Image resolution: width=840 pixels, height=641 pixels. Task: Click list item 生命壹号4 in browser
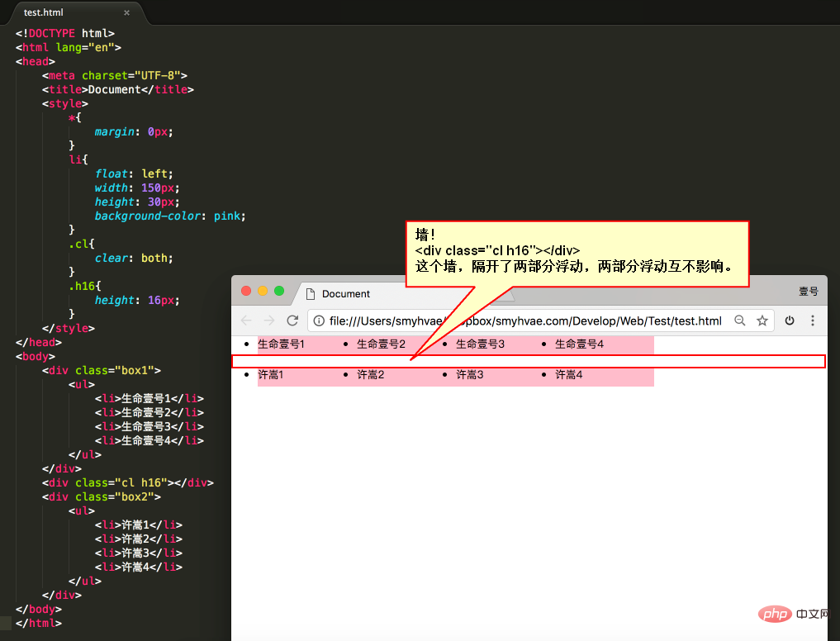tap(579, 344)
